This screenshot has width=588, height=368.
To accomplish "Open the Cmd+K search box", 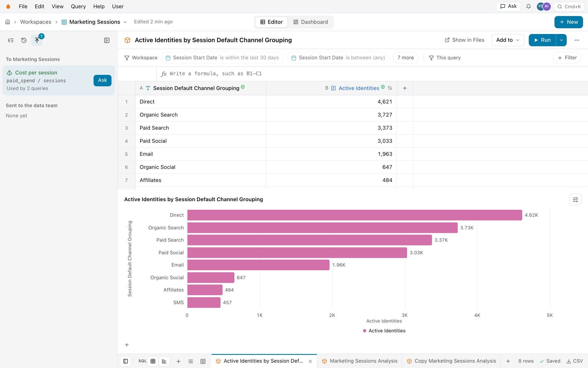I will point(569,7).
